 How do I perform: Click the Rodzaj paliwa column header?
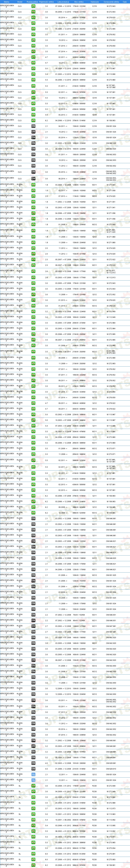[32, 2]
